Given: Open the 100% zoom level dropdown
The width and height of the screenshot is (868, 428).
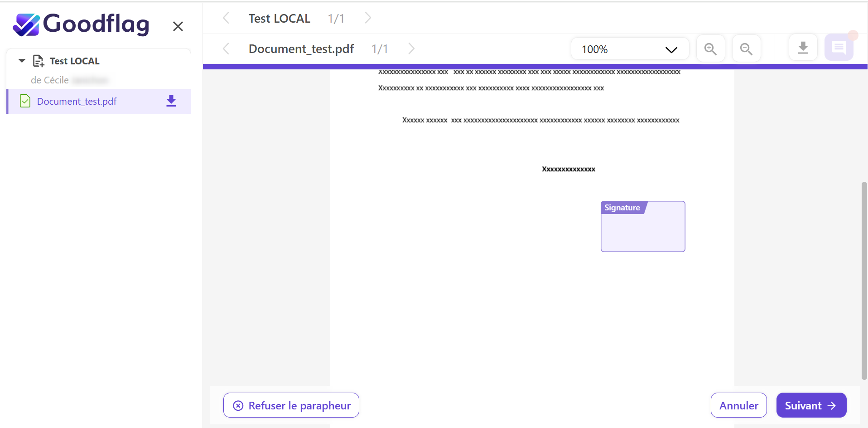Looking at the screenshot, I should point(629,49).
